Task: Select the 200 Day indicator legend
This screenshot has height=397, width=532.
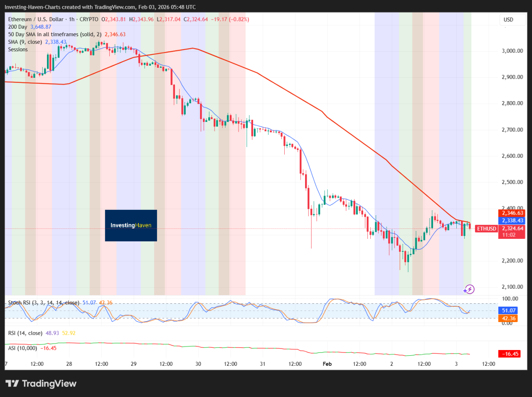Action: click(17, 27)
